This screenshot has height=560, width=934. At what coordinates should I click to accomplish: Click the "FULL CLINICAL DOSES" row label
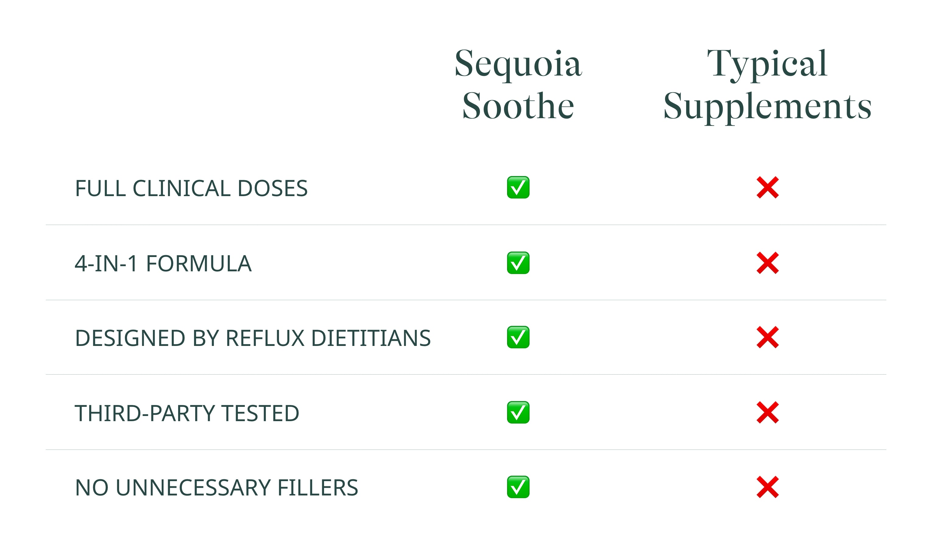(191, 188)
